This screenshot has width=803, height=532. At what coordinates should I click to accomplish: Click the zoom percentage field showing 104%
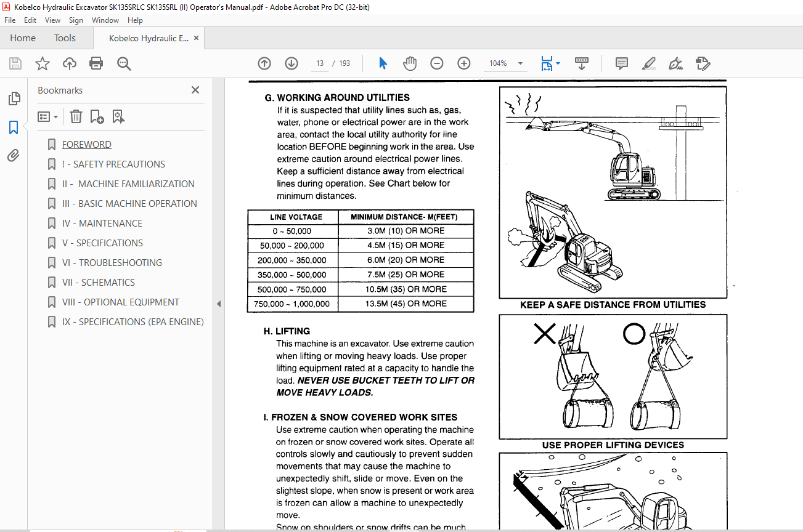(498, 63)
